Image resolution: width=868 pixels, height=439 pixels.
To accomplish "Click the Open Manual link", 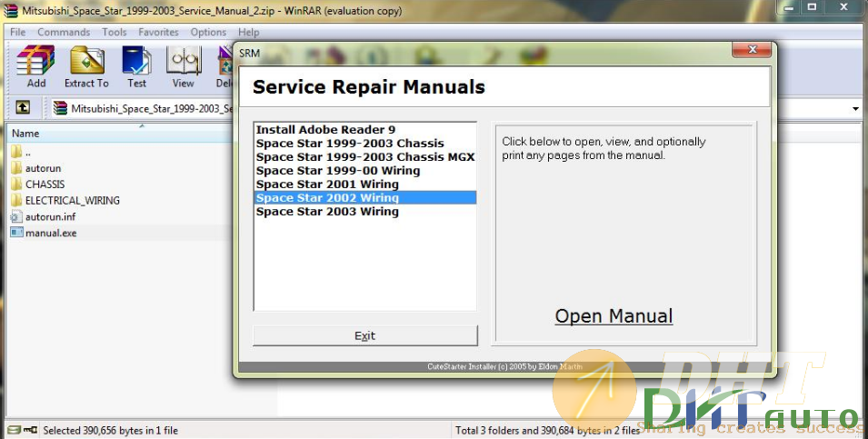I will 614,316.
